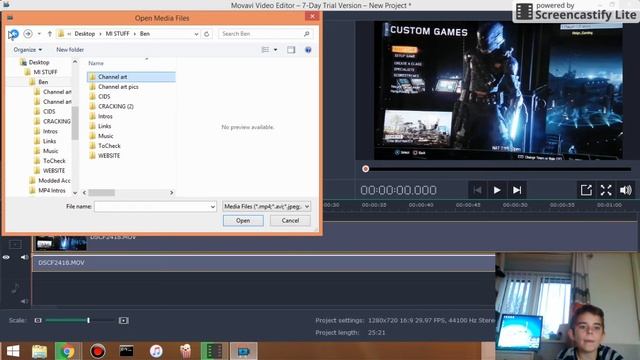Change view icon in dialog toolbar
This screenshot has width=640, height=360.
(265, 50)
